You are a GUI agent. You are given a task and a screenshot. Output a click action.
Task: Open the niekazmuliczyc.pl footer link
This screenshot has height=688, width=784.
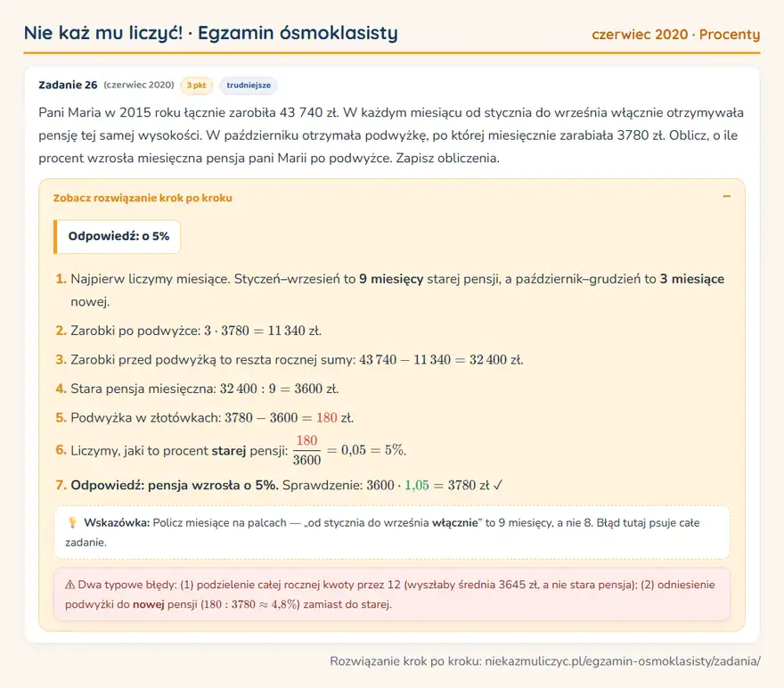623,661
